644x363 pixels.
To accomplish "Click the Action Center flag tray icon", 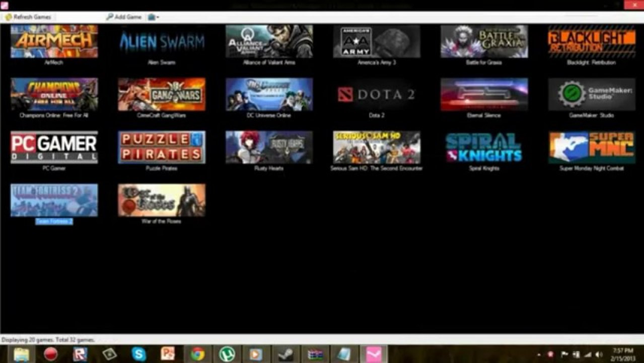I will pyautogui.click(x=565, y=355).
